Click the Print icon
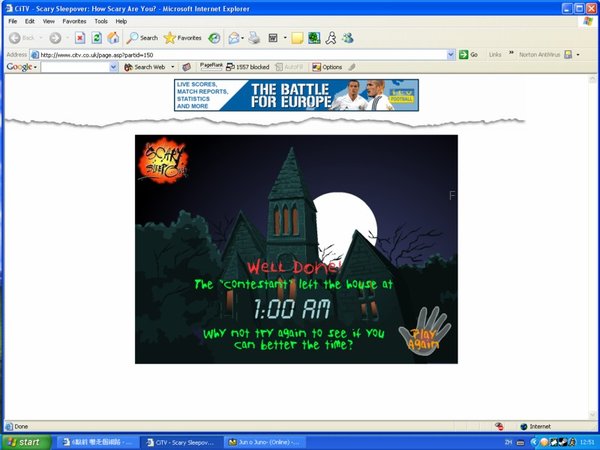The width and height of the screenshot is (600, 450). click(x=254, y=38)
